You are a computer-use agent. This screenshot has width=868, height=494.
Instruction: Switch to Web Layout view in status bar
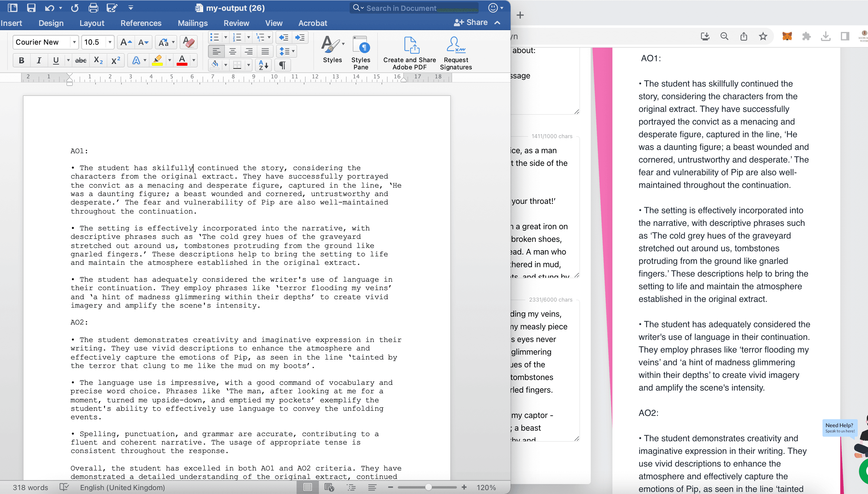tap(329, 487)
